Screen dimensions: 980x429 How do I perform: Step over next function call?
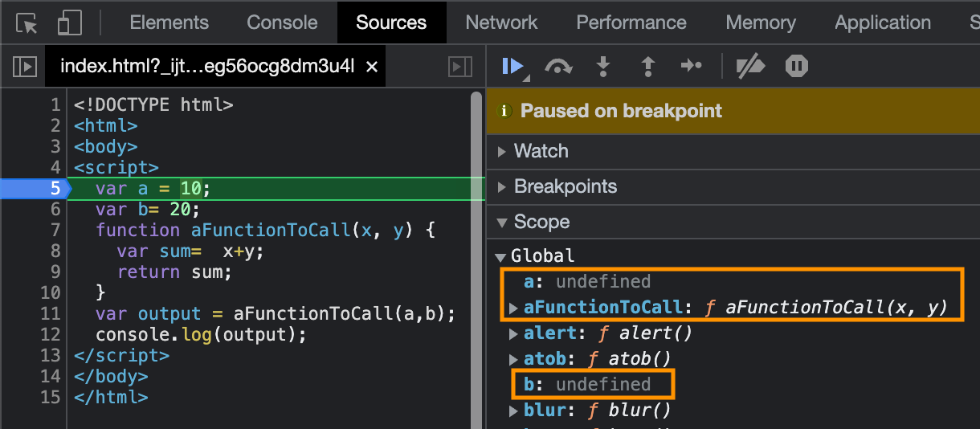click(x=557, y=66)
